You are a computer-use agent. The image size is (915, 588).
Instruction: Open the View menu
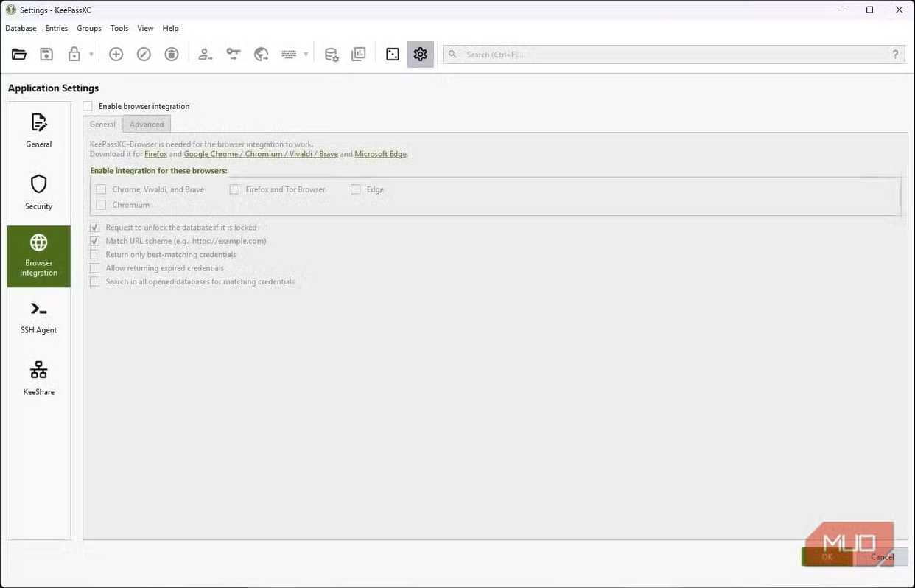[146, 28]
